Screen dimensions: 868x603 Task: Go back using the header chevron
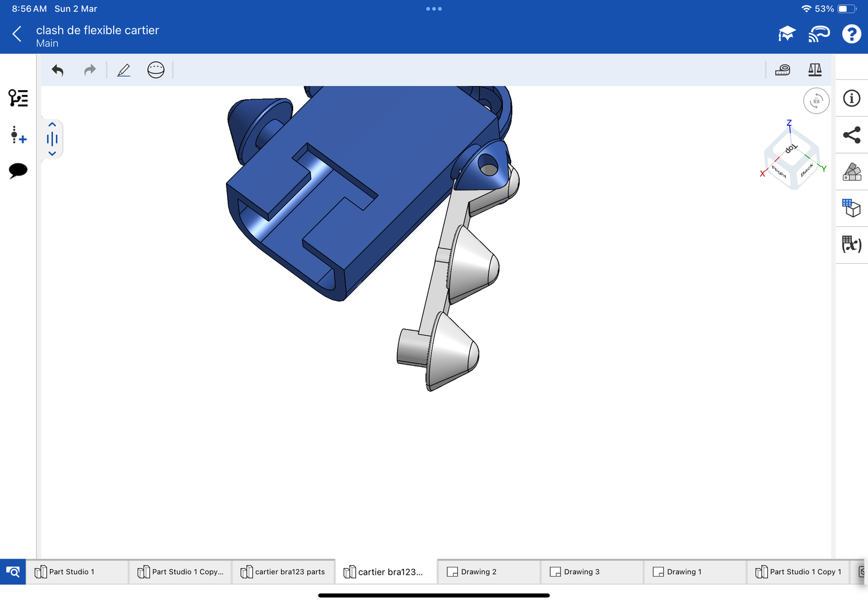pos(17,34)
